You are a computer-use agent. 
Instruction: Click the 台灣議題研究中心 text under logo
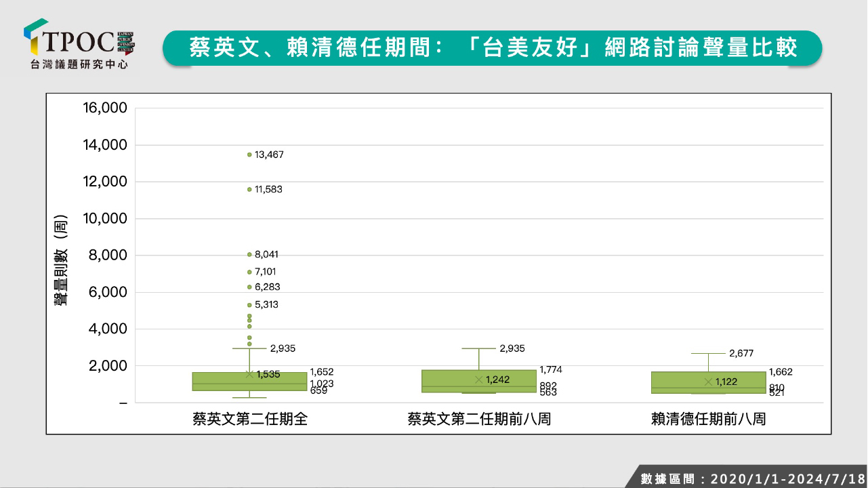tap(79, 64)
